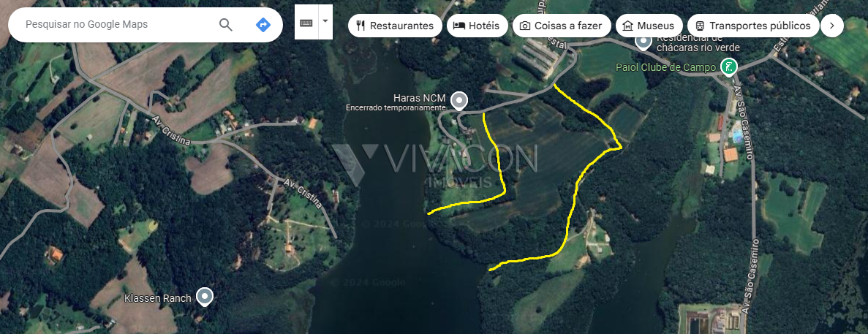Focus the Pesquisar no Google Maps field
868x334 pixels.
(x=119, y=25)
